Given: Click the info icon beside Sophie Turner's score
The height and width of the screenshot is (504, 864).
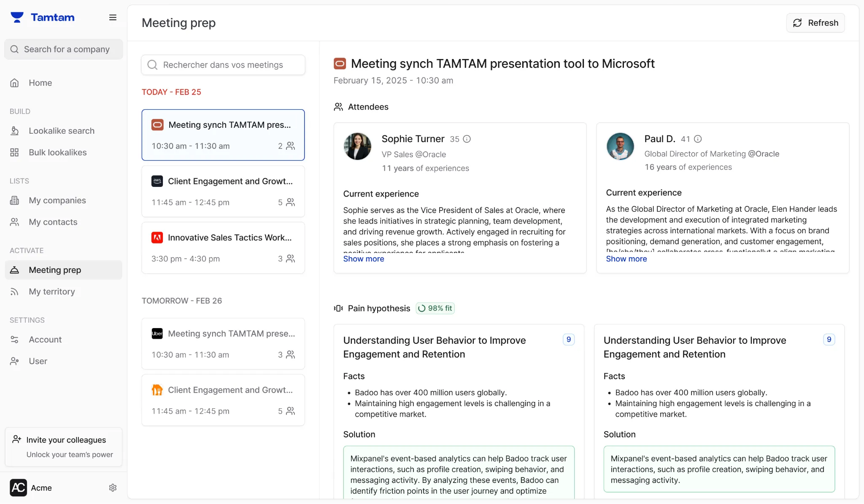Looking at the screenshot, I should [x=467, y=139].
